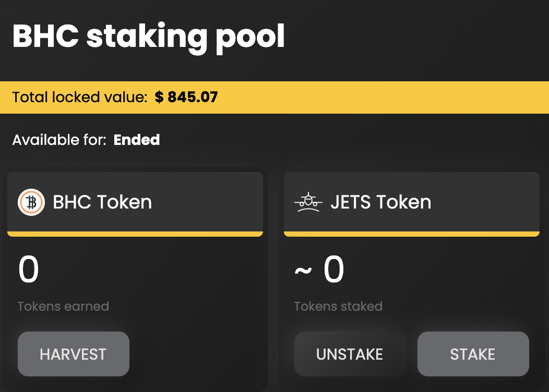
Task: Click the Tokens staked caption
Action: point(338,306)
